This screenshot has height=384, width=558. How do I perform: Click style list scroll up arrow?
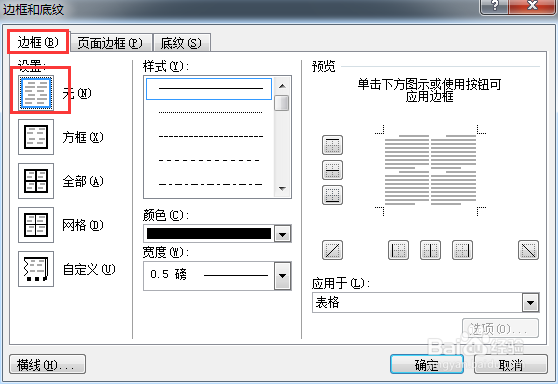pyautogui.click(x=283, y=86)
